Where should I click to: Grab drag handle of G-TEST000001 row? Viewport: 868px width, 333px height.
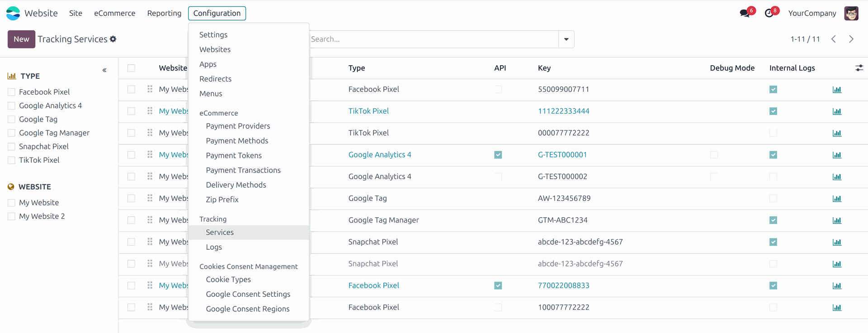(150, 155)
